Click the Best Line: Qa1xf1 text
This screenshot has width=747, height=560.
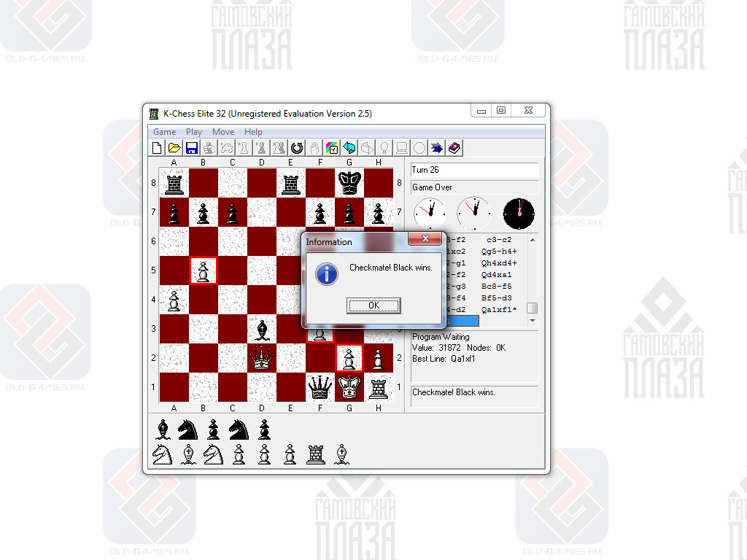[444, 359]
